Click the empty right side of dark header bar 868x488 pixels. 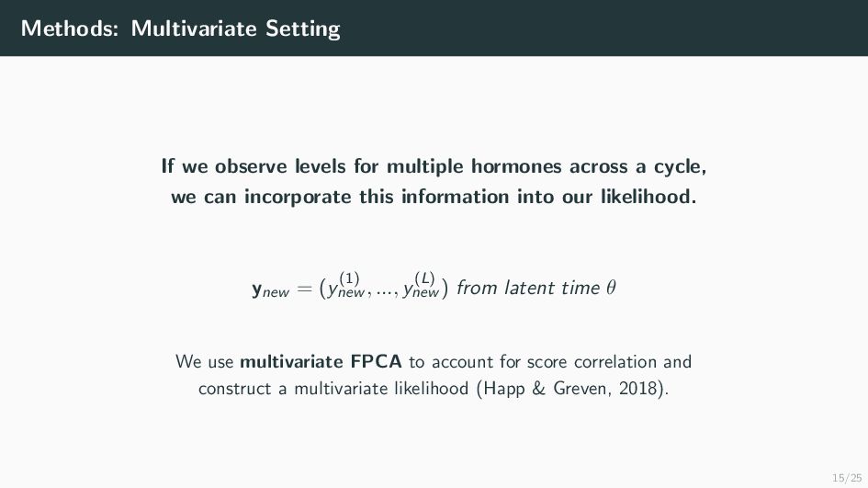point(643,28)
